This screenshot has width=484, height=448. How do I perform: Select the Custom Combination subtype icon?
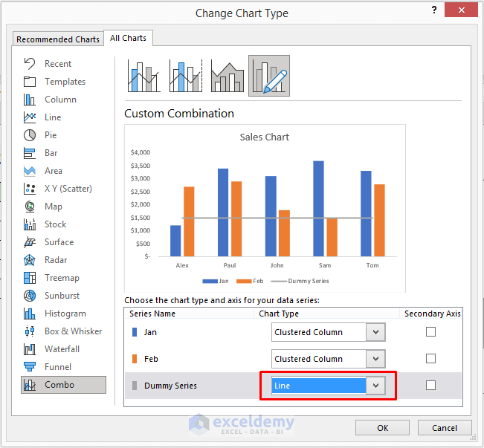pyautogui.click(x=269, y=76)
